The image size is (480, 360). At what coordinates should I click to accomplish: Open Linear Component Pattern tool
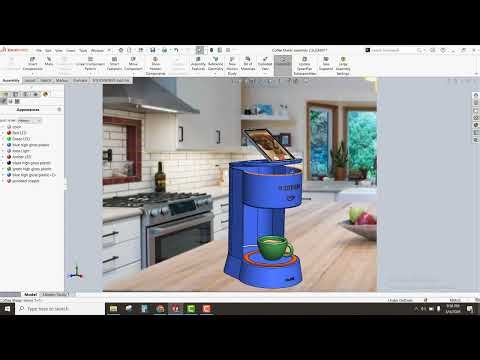coord(90,63)
